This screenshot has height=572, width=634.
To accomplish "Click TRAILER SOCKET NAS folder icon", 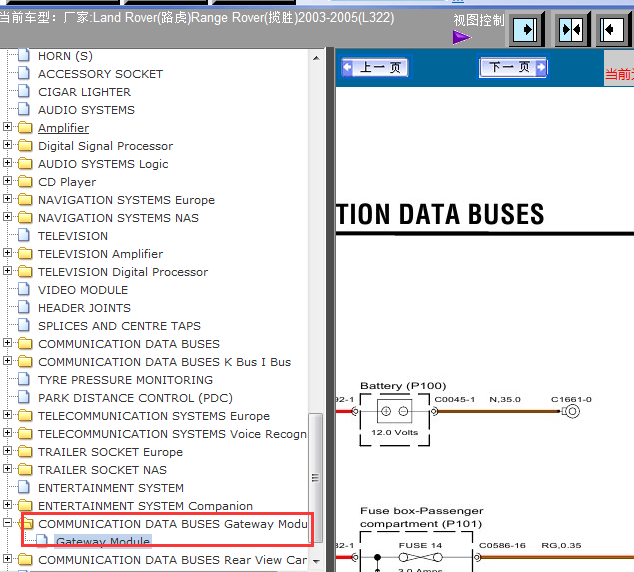I will [x=25, y=470].
